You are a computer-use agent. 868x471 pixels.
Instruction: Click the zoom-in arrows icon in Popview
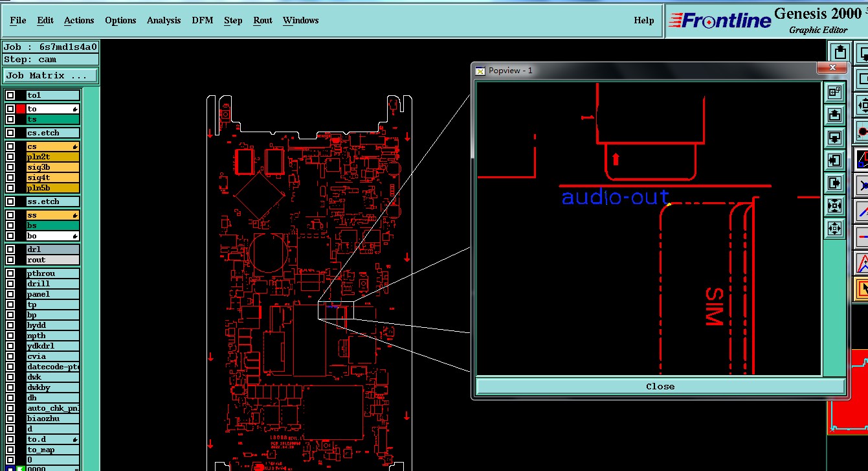834,205
